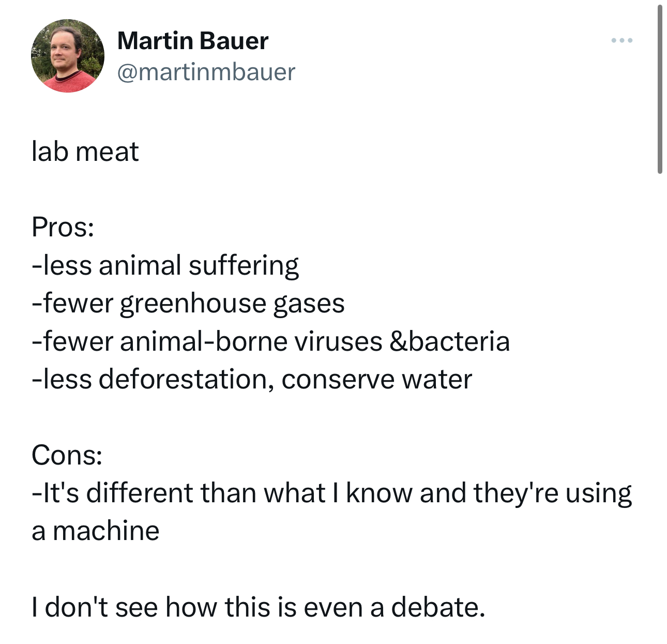Click Martin Bauer's profile picture

68,56
